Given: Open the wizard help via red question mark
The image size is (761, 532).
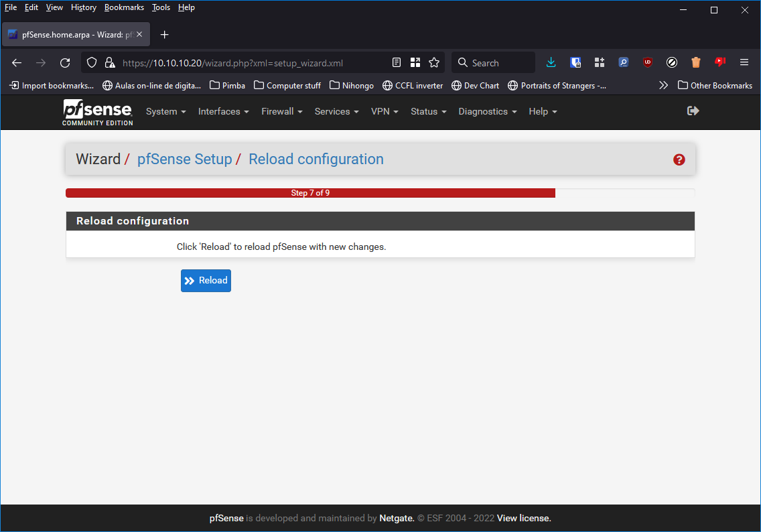Looking at the screenshot, I should point(679,159).
